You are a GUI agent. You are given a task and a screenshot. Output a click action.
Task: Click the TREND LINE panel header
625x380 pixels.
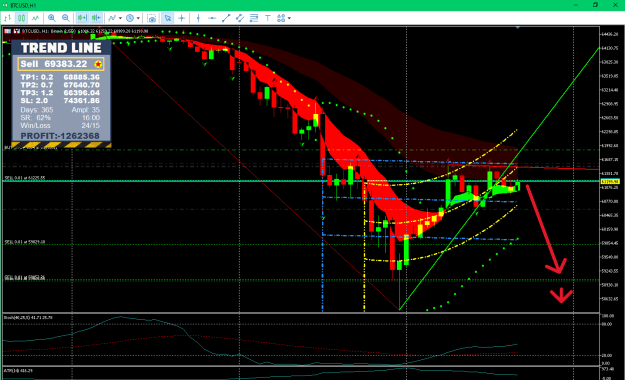pos(61,48)
